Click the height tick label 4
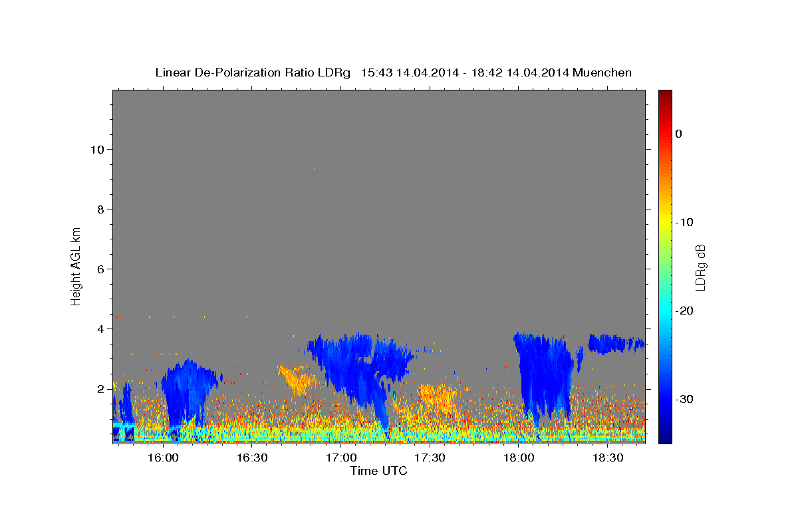 (101, 329)
